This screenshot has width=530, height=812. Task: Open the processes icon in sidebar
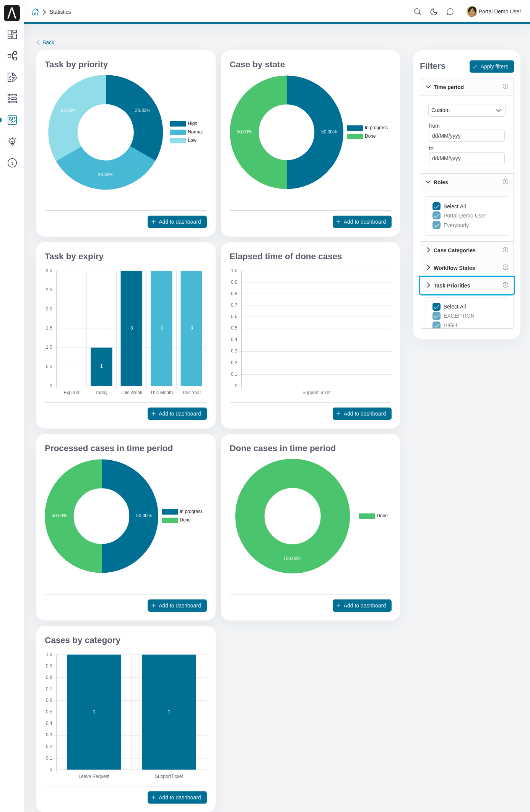click(x=12, y=56)
